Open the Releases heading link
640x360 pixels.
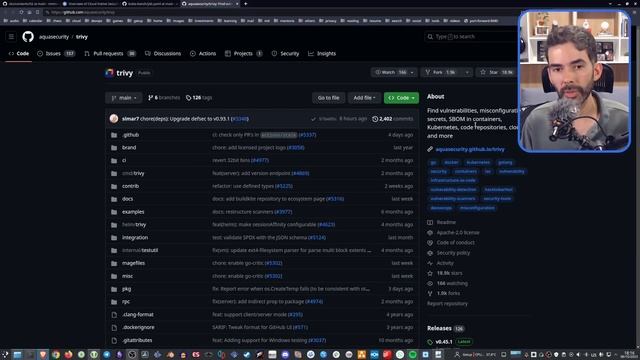pos(439,328)
